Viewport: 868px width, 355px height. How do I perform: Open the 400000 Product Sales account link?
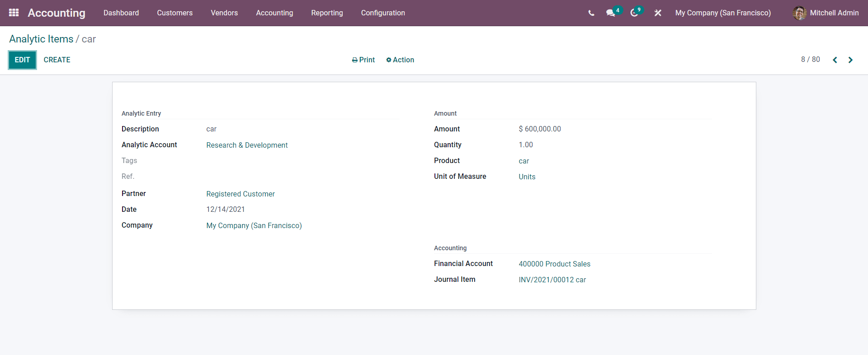554,264
